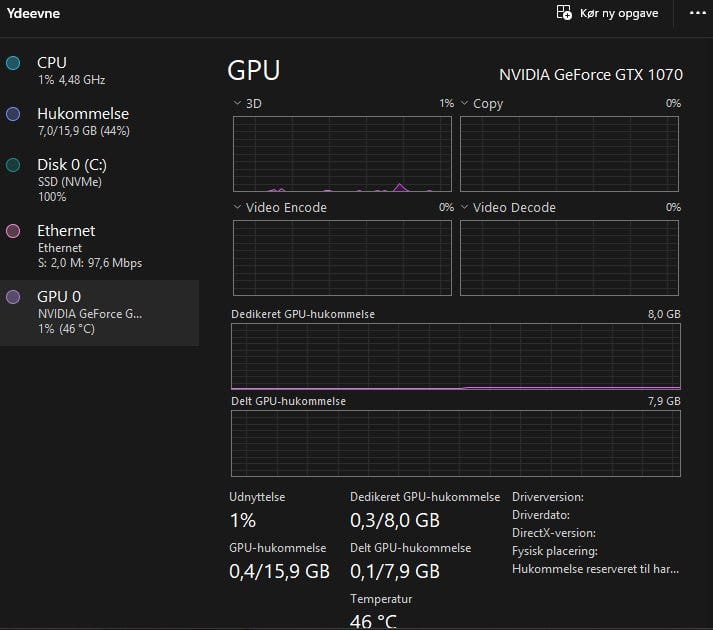Click the GPU heading
Image resolution: width=713 pixels, height=630 pixels.
(254, 71)
